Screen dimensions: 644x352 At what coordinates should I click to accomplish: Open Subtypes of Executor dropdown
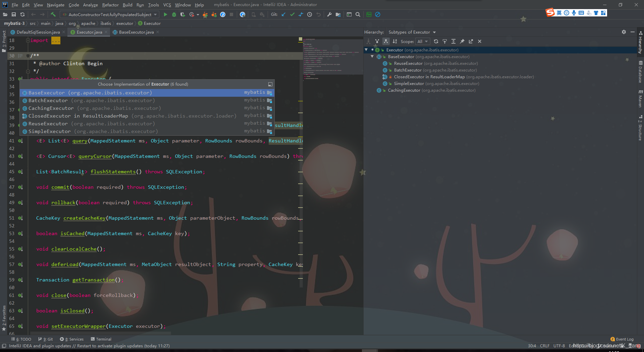[x=412, y=32]
